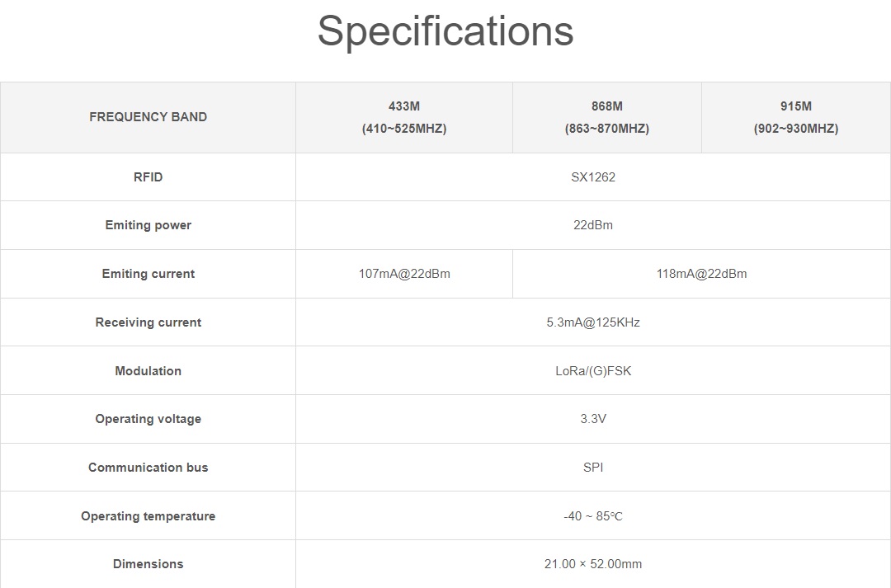Click the 22dBm power value
The height and width of the screenshot is (588, 891).
tap(593, 225)
